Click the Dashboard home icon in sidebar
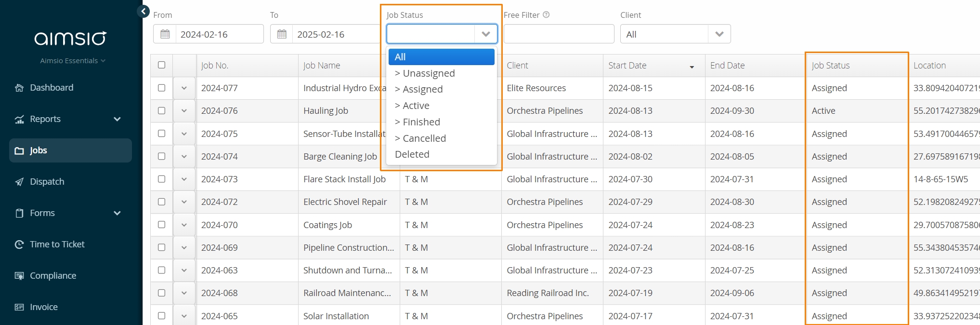 [x=19, y=88]
